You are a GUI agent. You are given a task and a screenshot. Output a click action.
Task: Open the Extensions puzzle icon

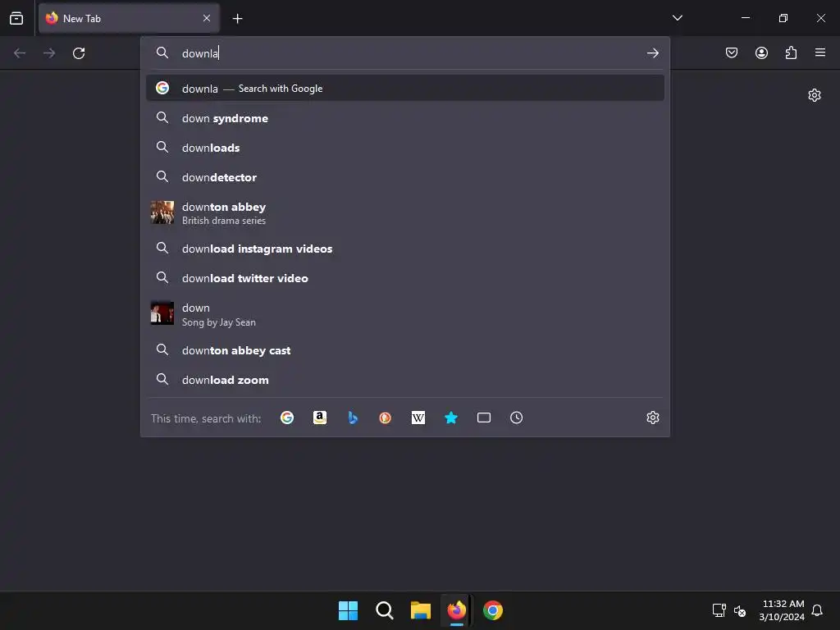tap(791, 52)
